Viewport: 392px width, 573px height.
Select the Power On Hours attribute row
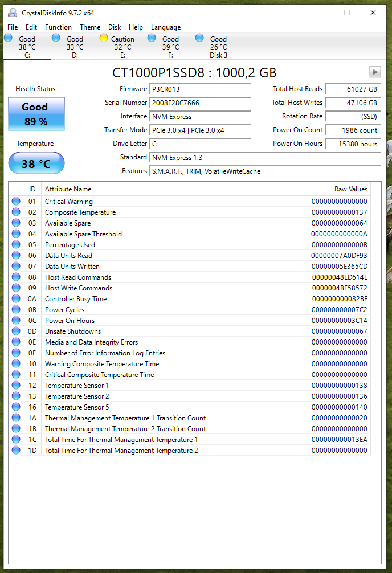[189, 321]
